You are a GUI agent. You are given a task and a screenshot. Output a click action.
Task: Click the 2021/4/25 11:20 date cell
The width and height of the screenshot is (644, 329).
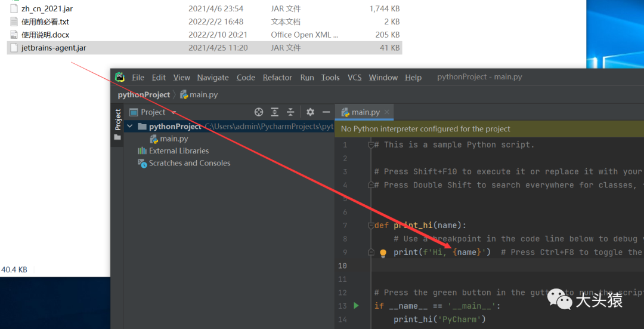[x=218, y=48]
